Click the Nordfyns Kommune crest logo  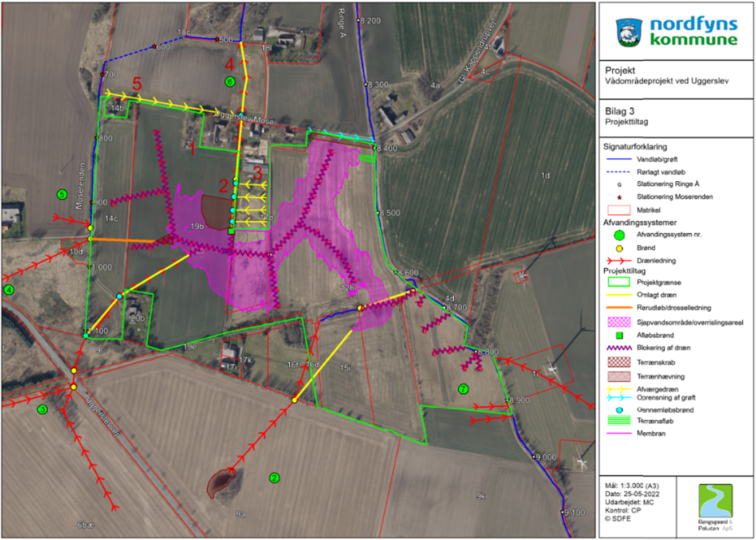click(x=629, y=32)
